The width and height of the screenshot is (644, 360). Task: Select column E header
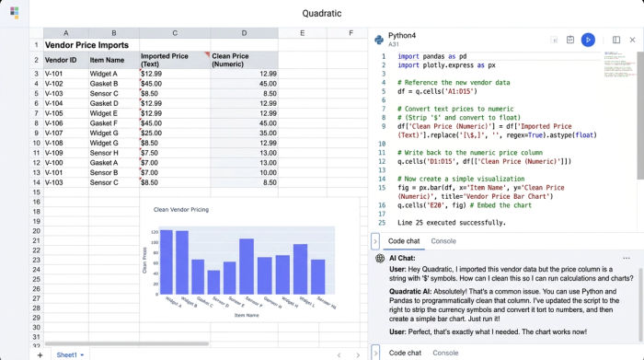[x=303, y=33]
